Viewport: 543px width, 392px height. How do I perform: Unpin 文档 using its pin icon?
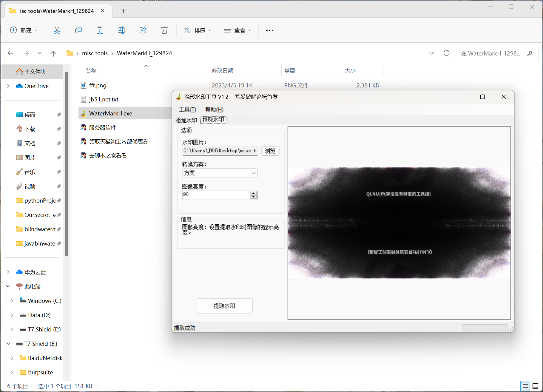[x=59, y=143]
